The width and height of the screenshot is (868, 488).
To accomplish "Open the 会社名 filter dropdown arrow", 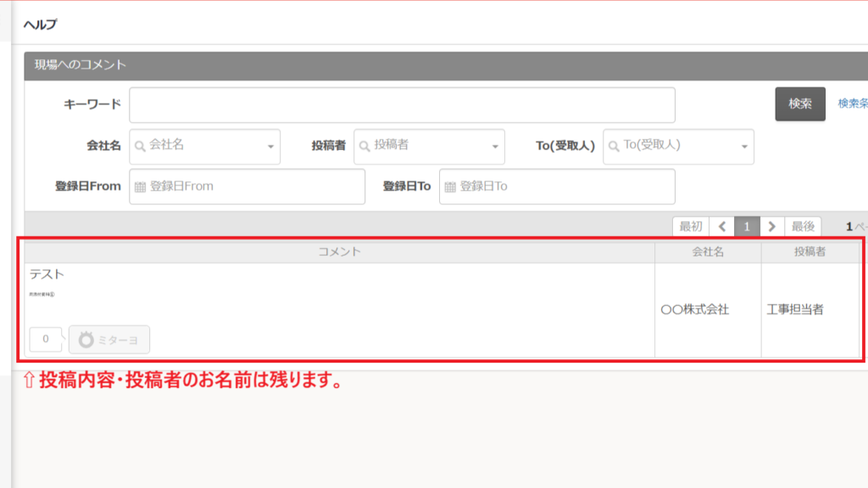I will click(x=270, y=147).
